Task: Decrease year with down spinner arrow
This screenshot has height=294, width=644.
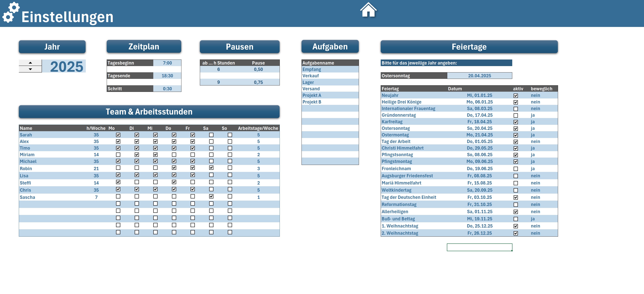Action: coord(30,69)
